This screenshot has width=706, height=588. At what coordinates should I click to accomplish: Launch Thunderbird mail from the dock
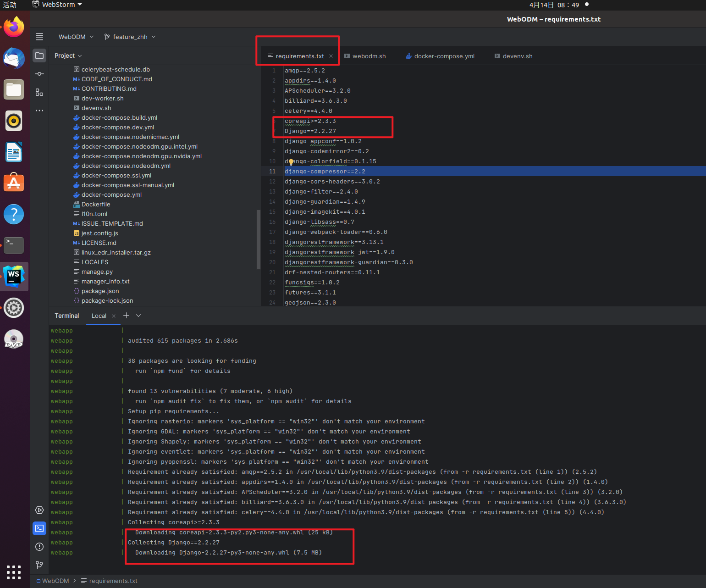[x=14, y=58]
